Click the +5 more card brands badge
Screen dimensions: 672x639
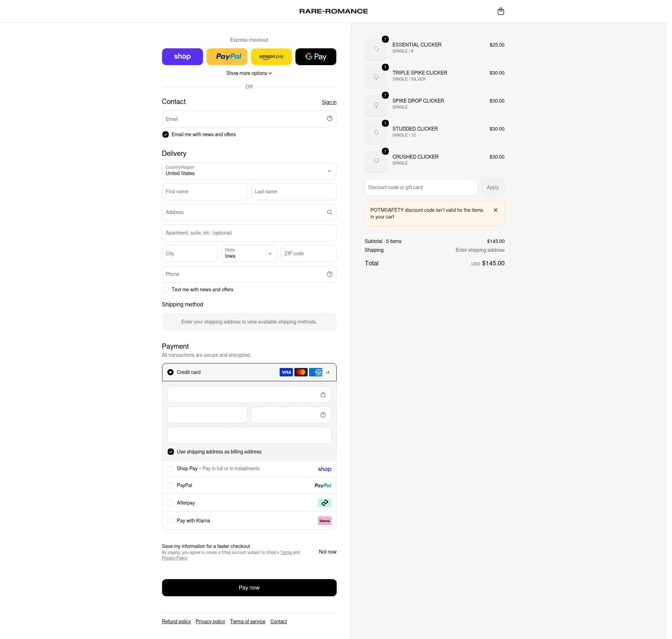(x=327, y=372)
